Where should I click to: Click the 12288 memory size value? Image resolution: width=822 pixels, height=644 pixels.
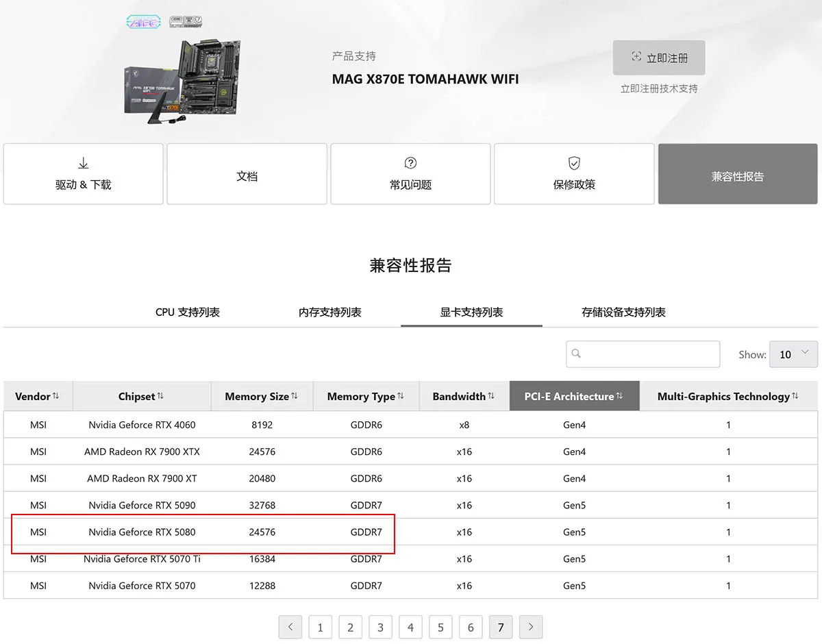click(262, 585)
